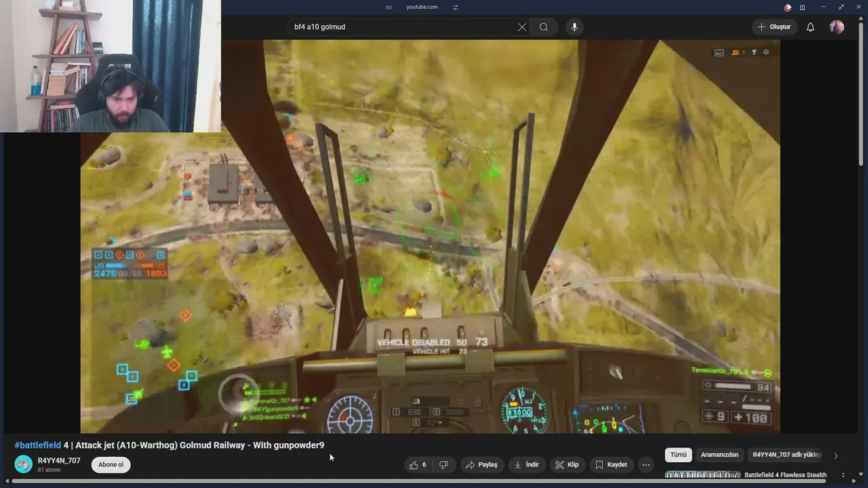Open the three-dot more actions menu
868x488 pixels.
646,464
